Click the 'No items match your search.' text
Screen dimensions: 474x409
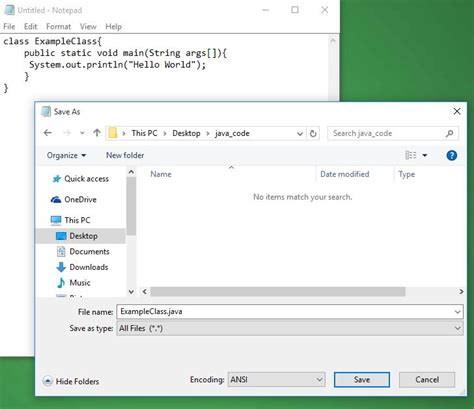click(302, 197)
